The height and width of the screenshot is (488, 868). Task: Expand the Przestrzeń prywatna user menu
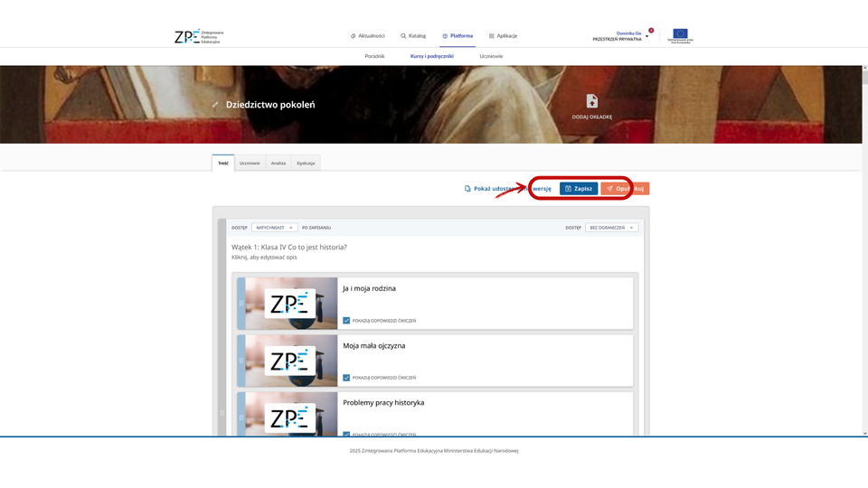tap(646, 37)
